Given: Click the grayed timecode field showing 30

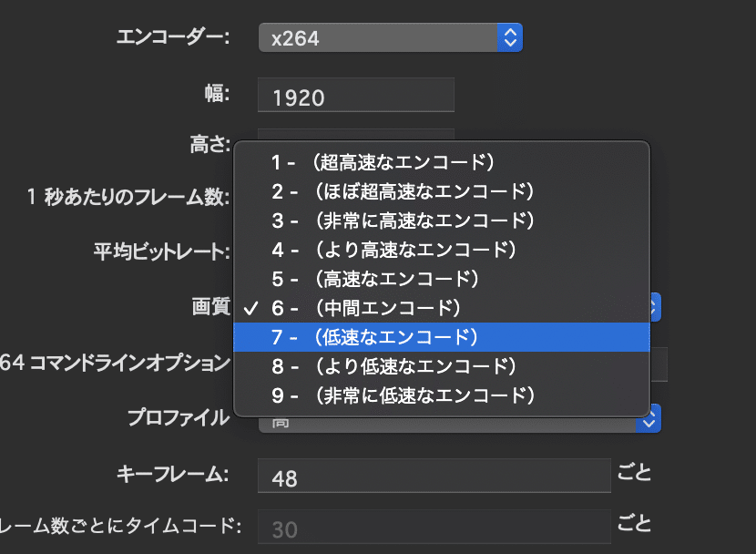Looking at the screenshot, I should tap(434, 526).
